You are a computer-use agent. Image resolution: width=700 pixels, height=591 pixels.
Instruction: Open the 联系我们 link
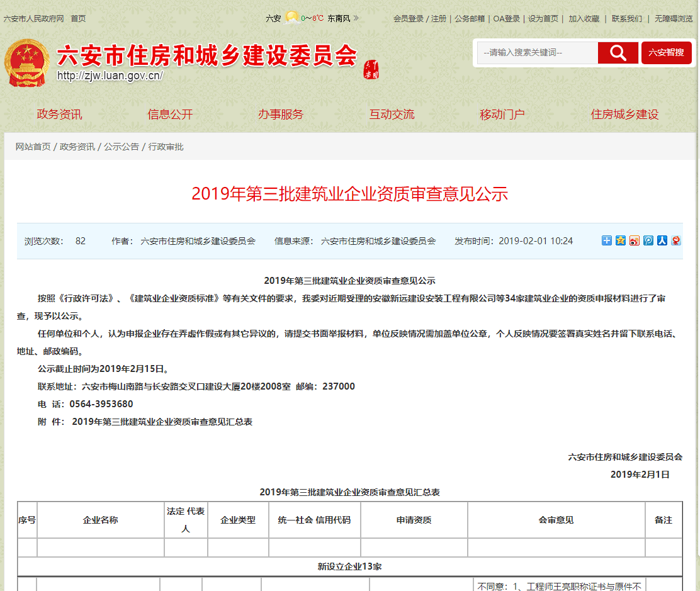(x=627, y=19)
